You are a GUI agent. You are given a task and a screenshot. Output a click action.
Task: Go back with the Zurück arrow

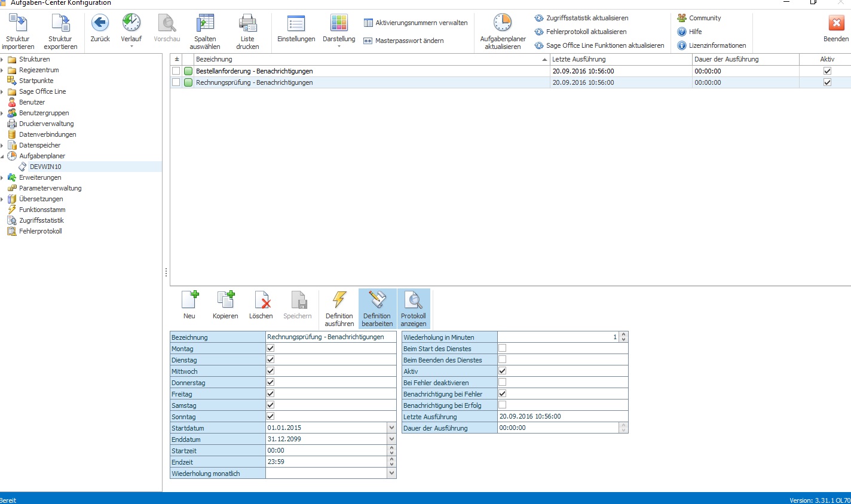click(x=100, y=23)
